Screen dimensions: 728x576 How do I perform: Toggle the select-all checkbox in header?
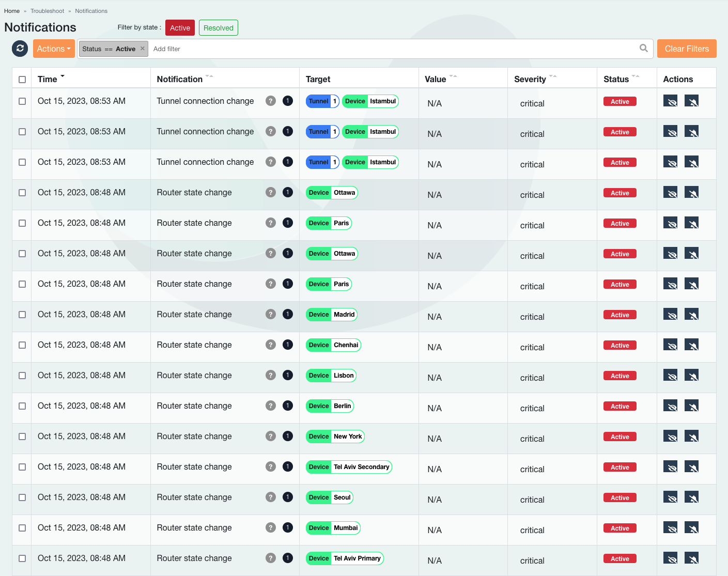(22, 80)
